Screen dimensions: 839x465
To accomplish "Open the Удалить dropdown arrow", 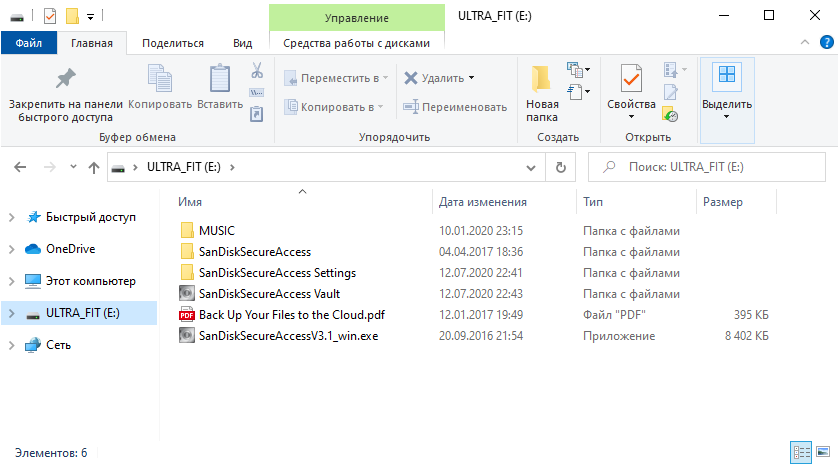I will (x=471, y=78).
